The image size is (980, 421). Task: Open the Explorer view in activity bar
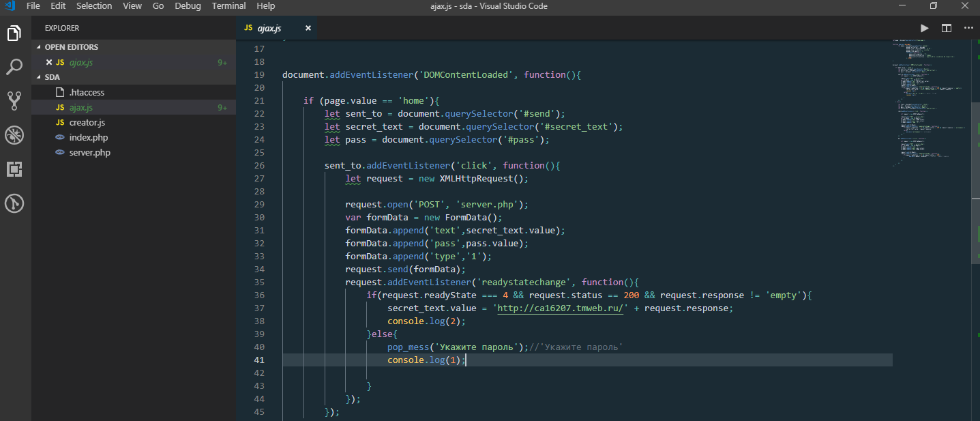[x=15, y=33]
